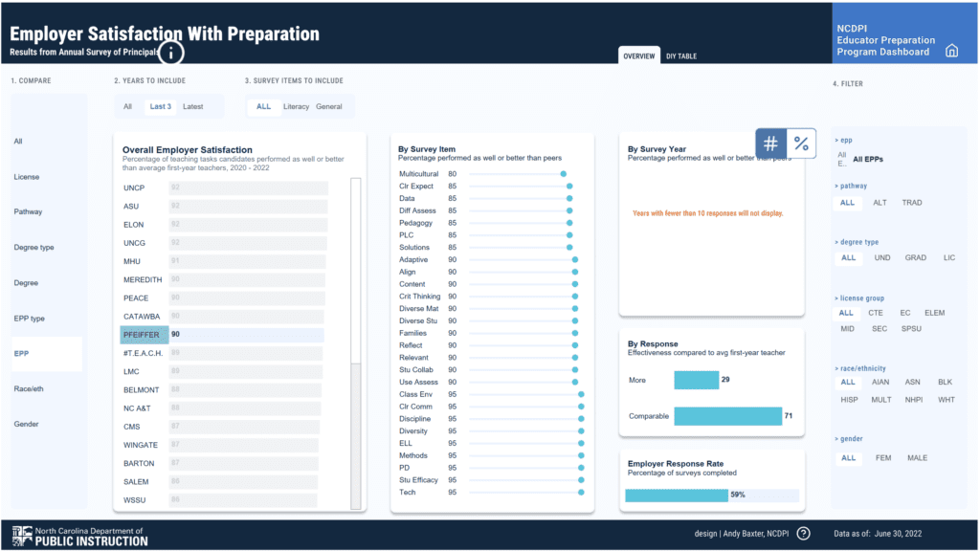Compare by EPP type
The width and height of the screenshot is (980, 551).
click(x=30, y=319)
